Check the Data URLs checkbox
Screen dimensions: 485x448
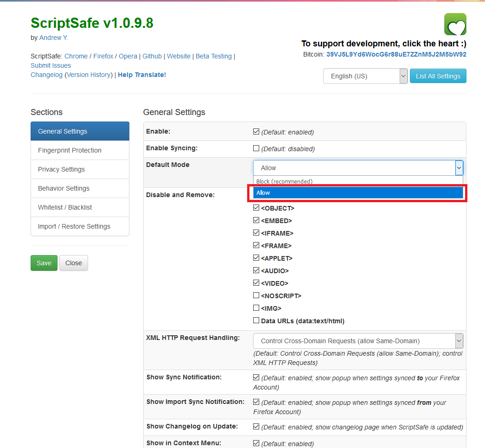[x=256, y=320]
